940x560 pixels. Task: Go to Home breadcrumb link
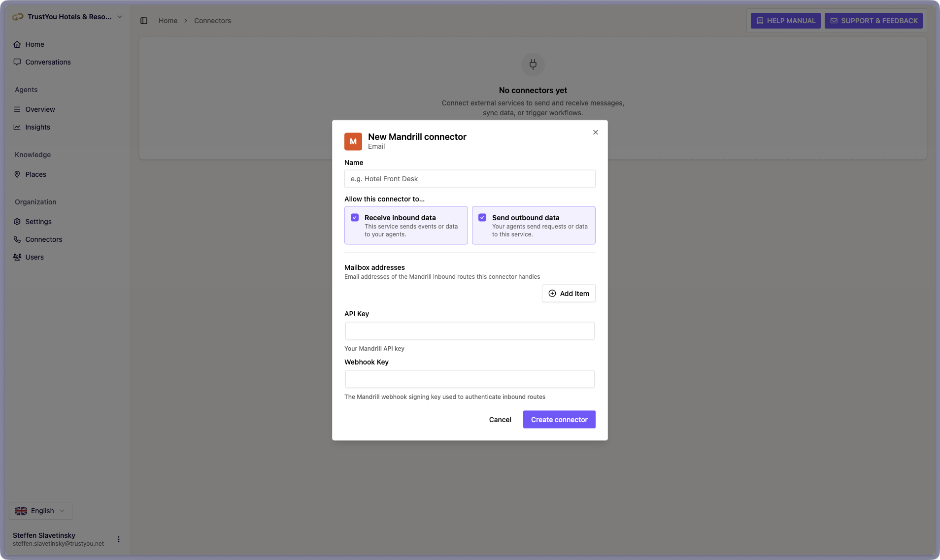coord(168,21)
